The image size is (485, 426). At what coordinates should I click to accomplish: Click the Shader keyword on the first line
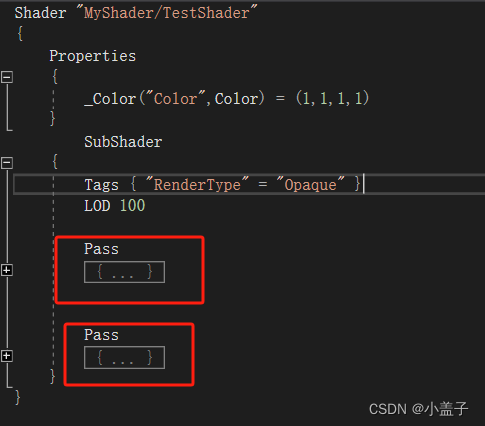[x=40, y=13]
